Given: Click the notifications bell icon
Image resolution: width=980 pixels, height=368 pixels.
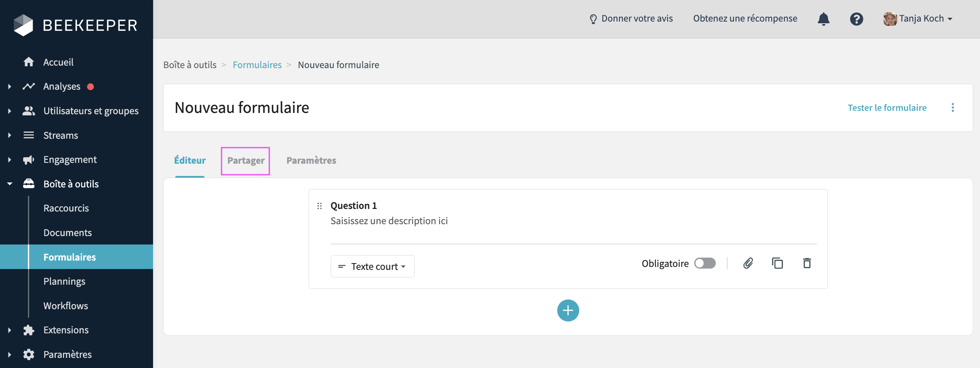Looking at the screenshot, I should pos(823,19).
